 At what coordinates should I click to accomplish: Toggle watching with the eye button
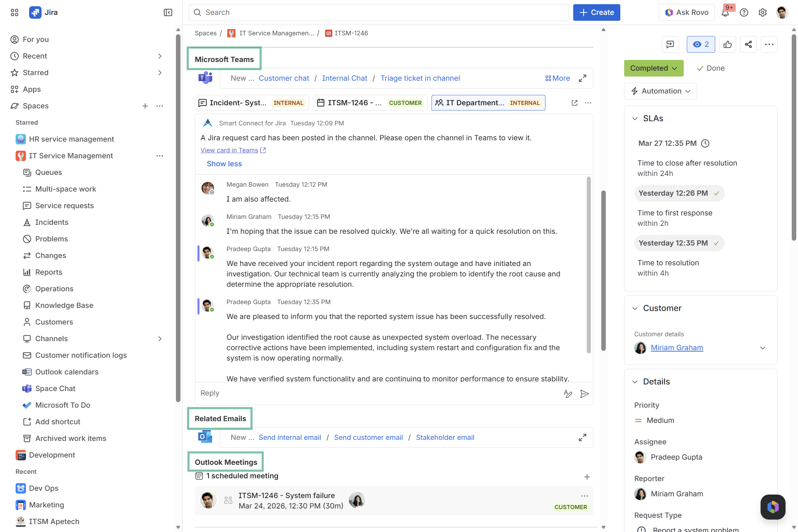pyautogui.click(x=701, y=44)
